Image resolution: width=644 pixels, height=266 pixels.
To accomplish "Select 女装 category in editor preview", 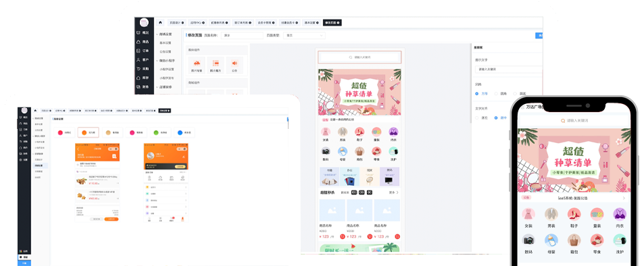I will [x=326, y=134].
